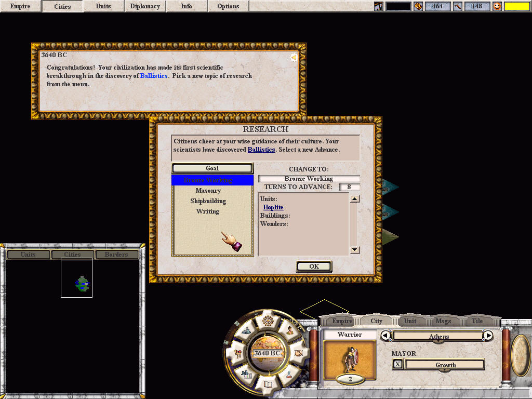Go to the next city with the right arrow
The image size is (532, 399).
click(x=488, y=336)
